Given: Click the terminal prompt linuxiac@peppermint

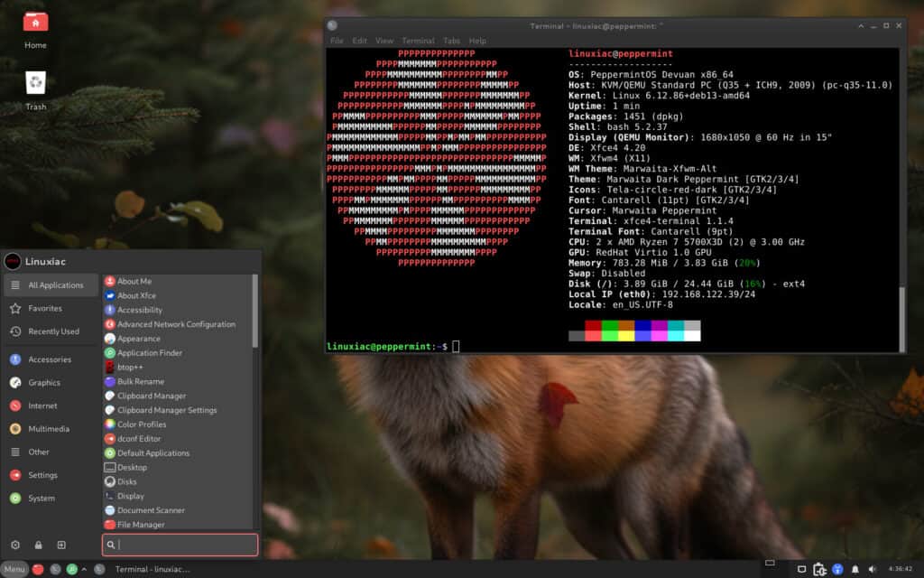Looking at the screenshot, I should [380, 346].
